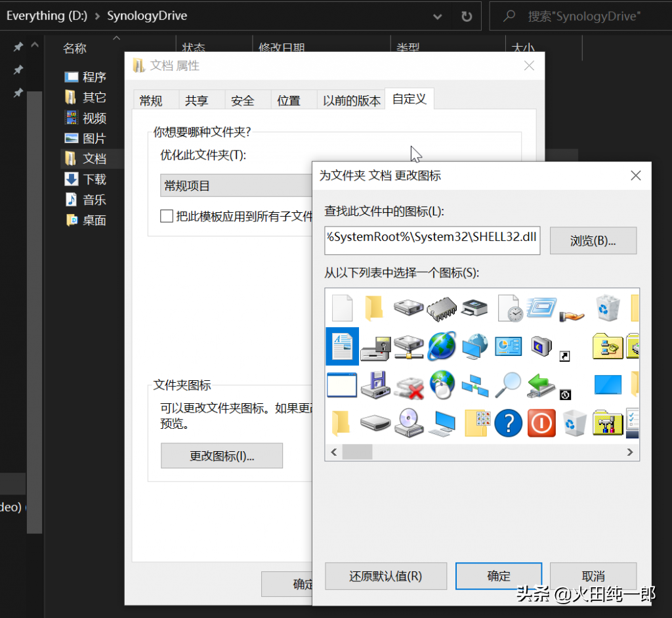Open the 常规项目 folder type dropdown
The width and height of the screenshot is (672, 618).
click(x=236, y=185)
